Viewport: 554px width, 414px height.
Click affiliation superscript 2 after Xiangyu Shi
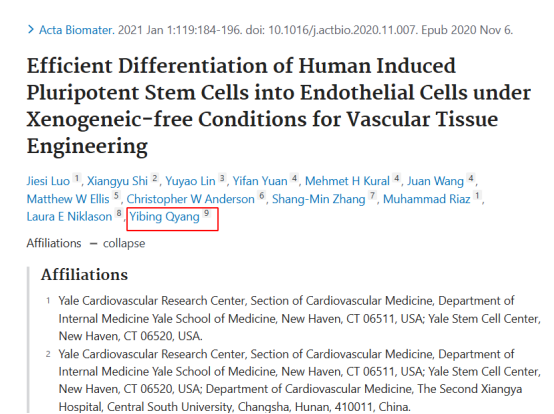(x=154, y=178)
